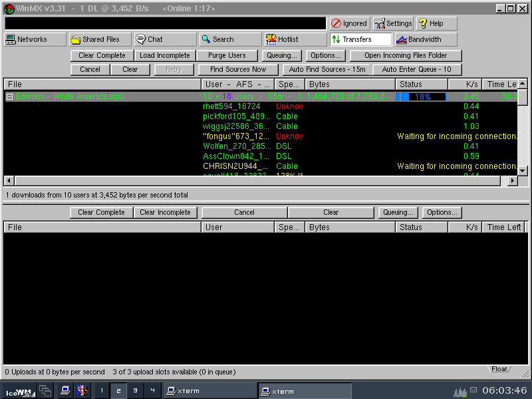
Task: Open the download Queuing... menu
Action: pos(281,55)
